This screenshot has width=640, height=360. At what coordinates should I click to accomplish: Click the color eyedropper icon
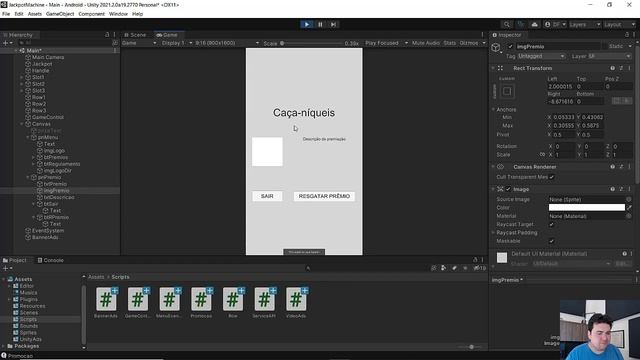(629, 208)
